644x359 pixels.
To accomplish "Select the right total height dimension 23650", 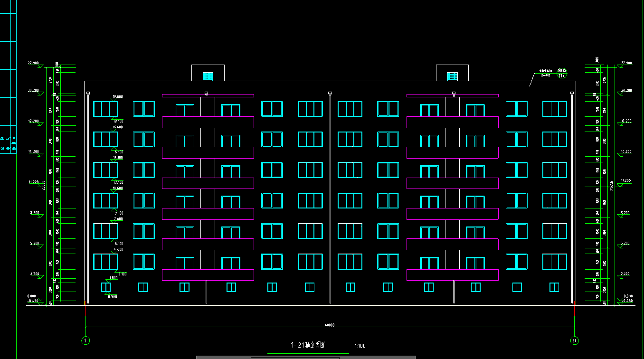I will coord(612,185).
